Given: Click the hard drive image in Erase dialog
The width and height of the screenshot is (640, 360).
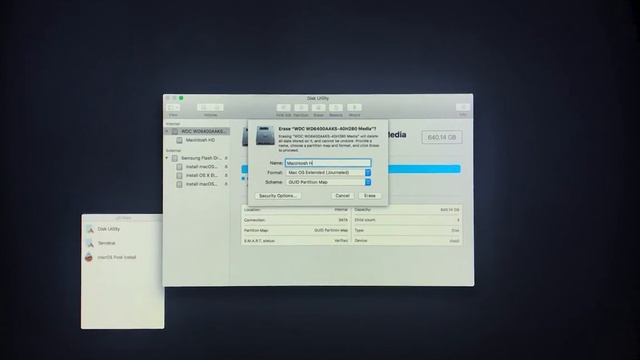Looking at the screenshot, I should tap(265, 136).
